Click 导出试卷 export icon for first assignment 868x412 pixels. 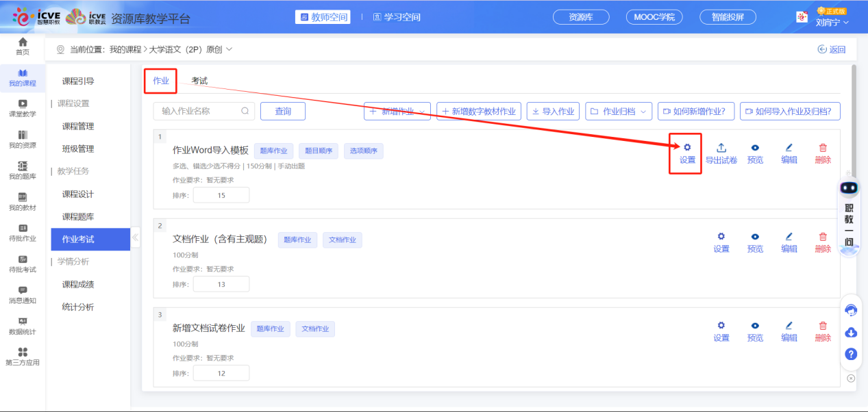[x=721, y=148]
